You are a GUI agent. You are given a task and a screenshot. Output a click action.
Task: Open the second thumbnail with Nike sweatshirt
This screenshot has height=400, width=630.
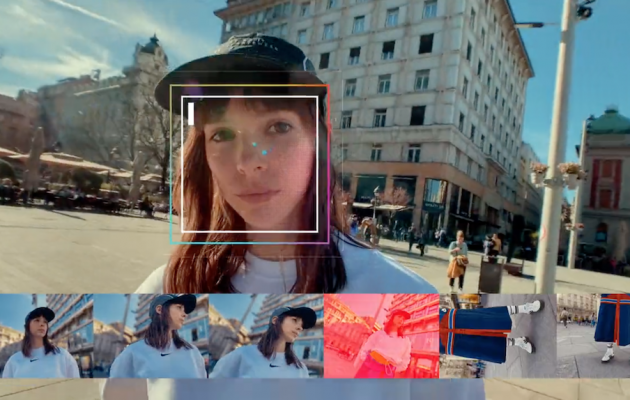coord(151,336)
